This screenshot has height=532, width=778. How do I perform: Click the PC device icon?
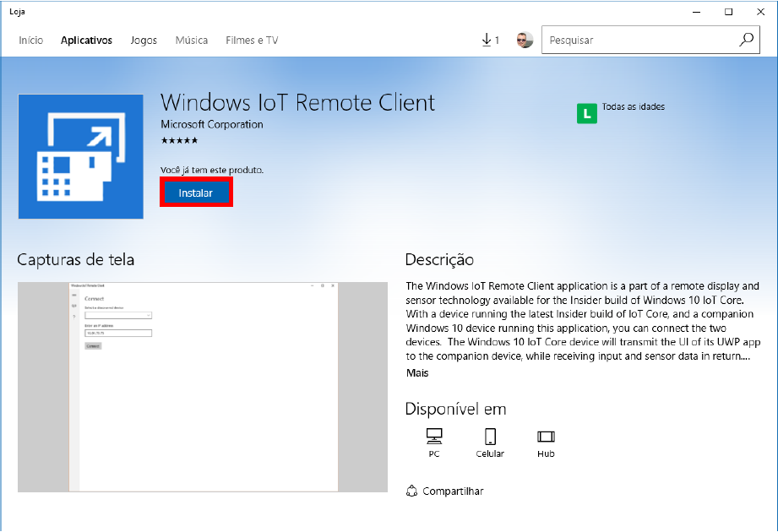click(434, 437)
